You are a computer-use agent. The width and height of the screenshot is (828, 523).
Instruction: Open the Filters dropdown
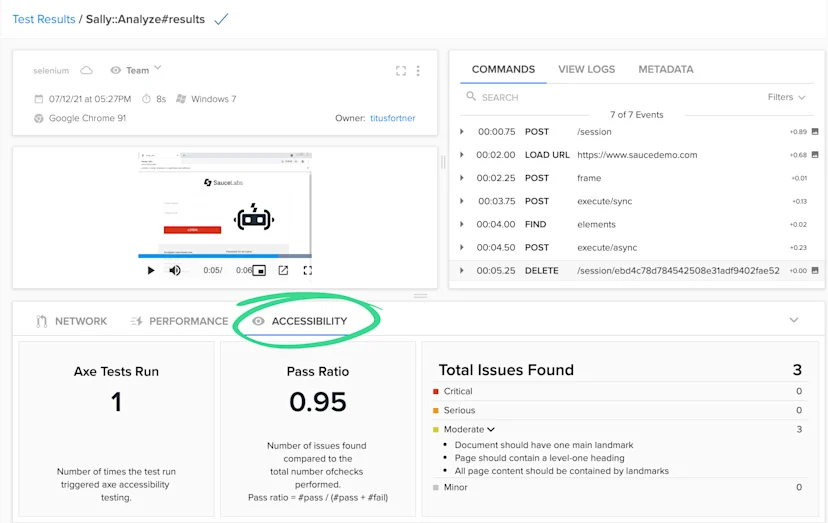(x=786, y=97)
